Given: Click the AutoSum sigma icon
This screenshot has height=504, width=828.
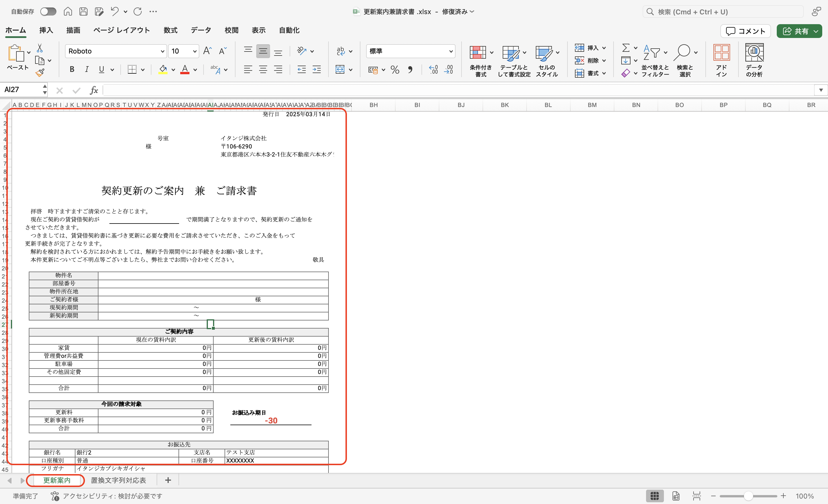Looking at the screenshot, I should tap(626, 48).
